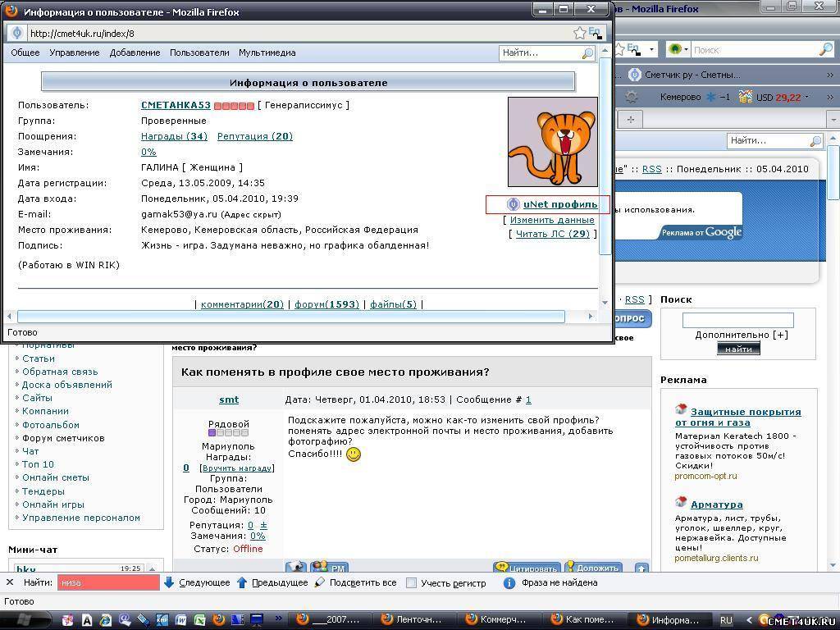The width and height of the screenshot is (840, 630).
Task: Open the комментарии(20) link
Action: [242, 304]
